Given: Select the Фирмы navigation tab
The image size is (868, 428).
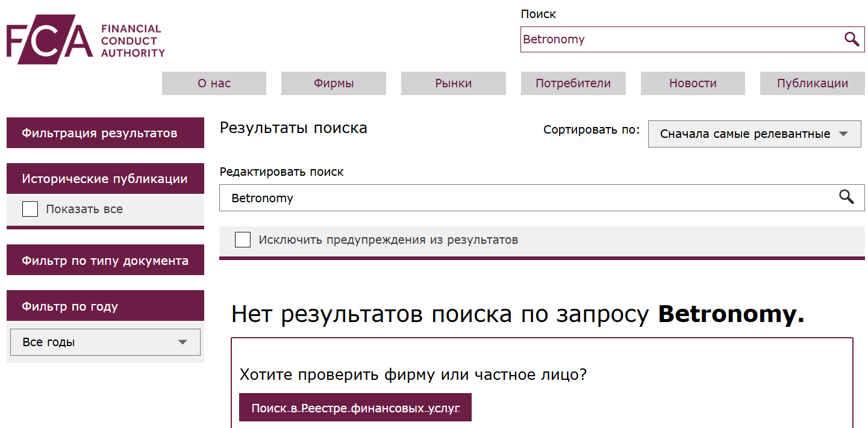Looking at the screenshot, I should [x=333, y=83].
